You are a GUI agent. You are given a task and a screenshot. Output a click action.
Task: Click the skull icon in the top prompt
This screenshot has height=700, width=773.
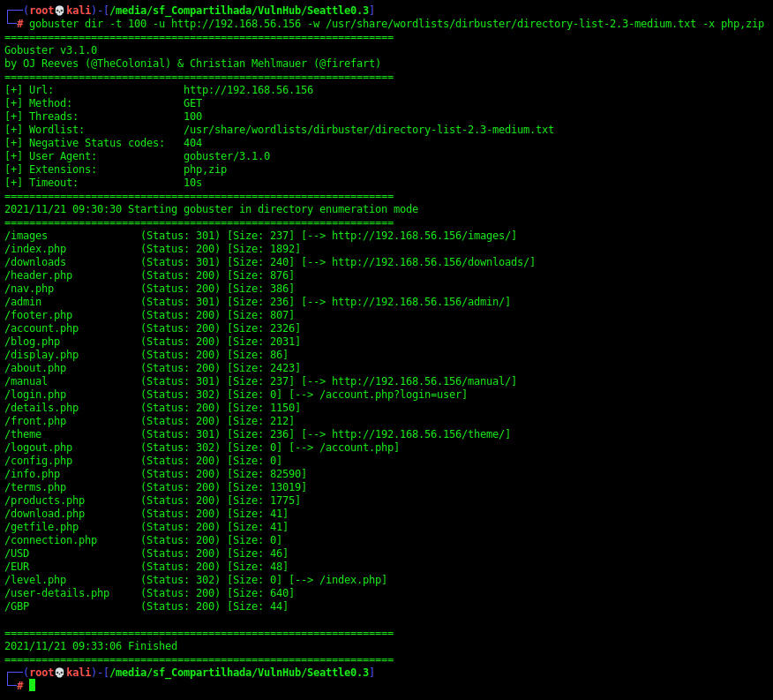click(x=60, y=11)
